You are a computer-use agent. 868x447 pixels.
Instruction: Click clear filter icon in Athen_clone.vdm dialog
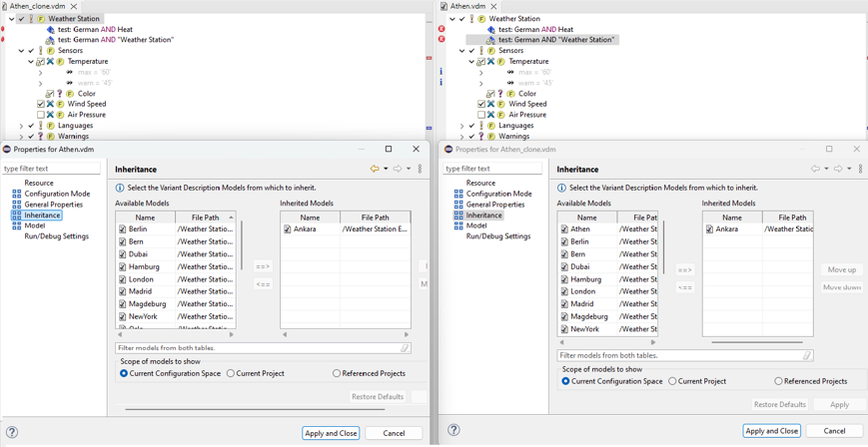tap(807, 355)
